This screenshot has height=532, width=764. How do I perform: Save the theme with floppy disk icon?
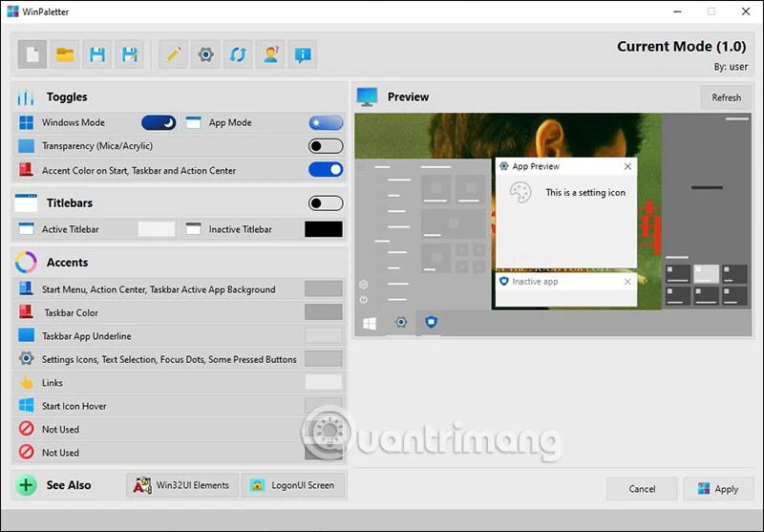pos(97,54)
